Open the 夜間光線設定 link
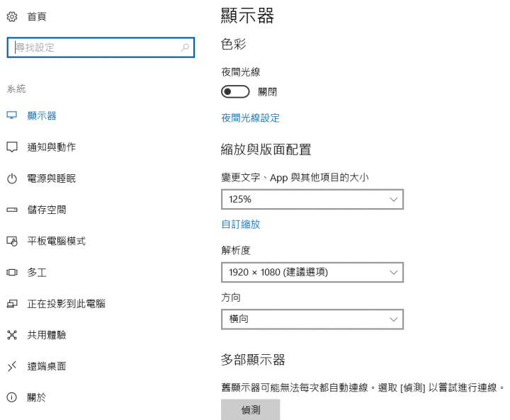 (x=251, y=118)
